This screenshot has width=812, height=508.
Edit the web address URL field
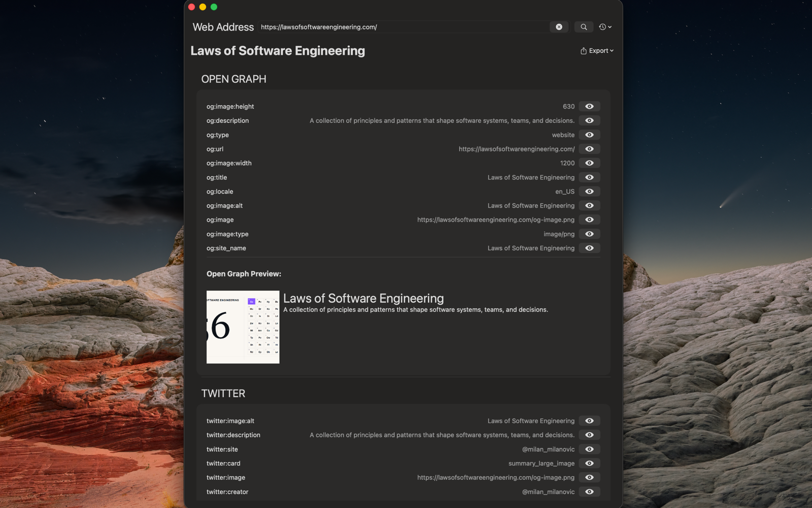click(403, 27)
